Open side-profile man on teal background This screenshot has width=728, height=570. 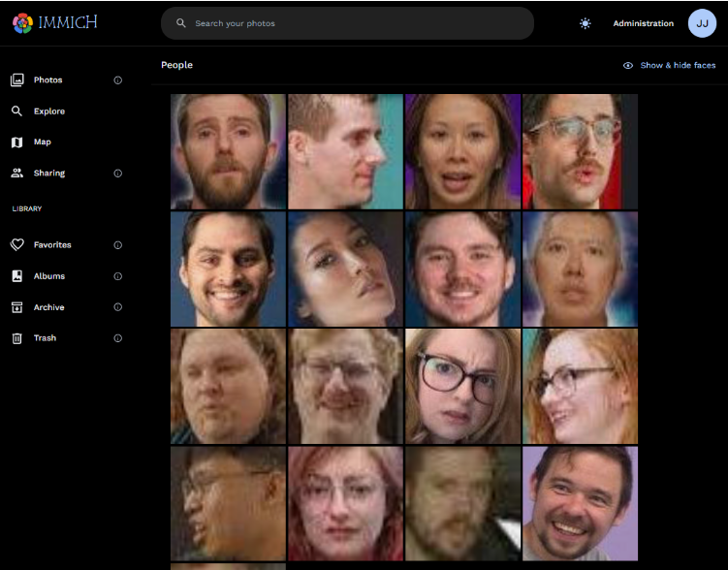click(345, 152)
